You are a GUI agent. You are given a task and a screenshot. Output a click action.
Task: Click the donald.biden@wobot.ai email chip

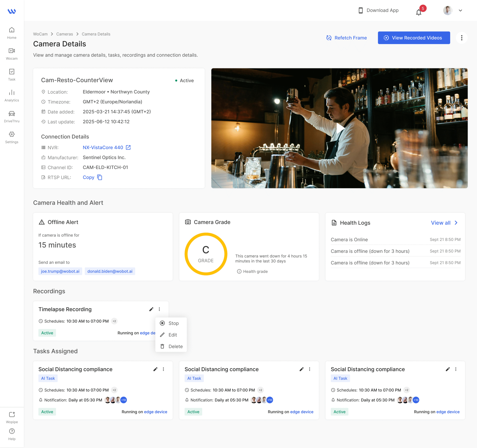coord(110,271)
